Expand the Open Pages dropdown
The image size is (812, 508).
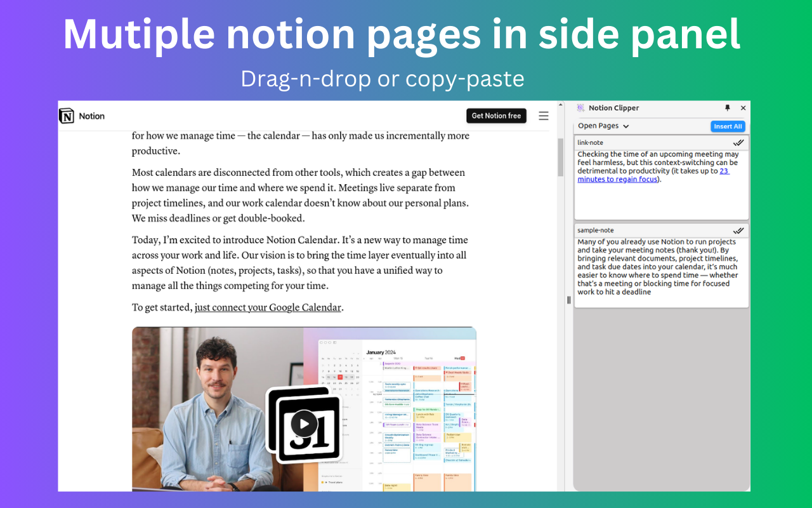[603, 126]
